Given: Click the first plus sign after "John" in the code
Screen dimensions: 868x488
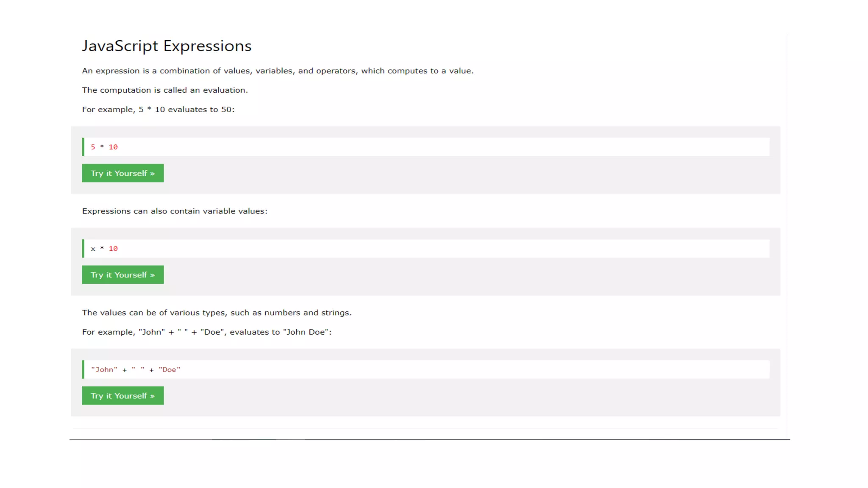Looking at the screenshot, I should [x=125, y=370].
